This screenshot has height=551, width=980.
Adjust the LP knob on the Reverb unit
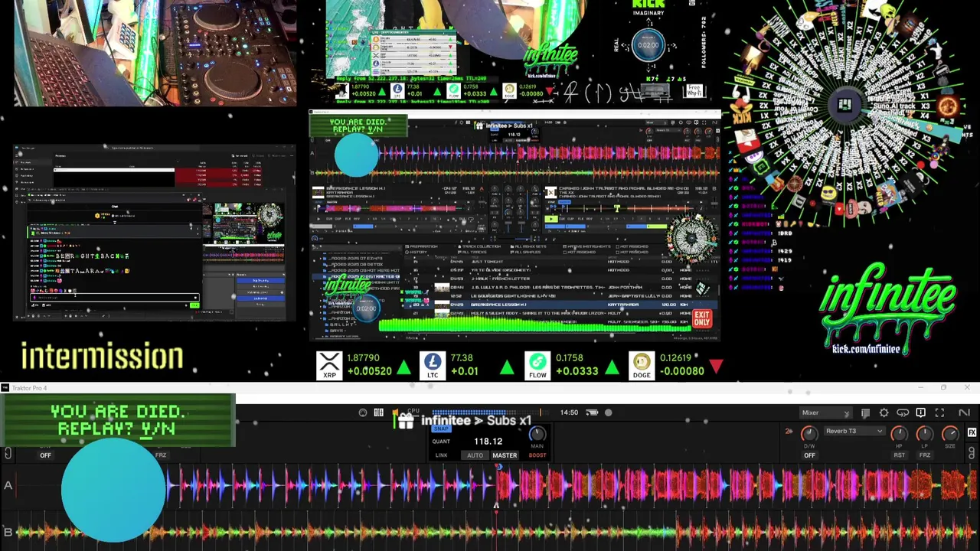pyautogui.click(x=925, y=434)
